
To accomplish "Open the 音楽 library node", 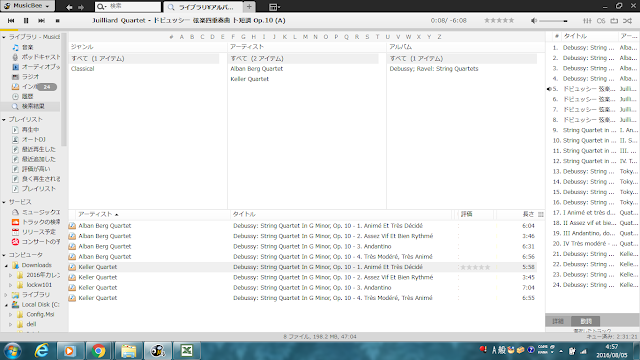I will tap(27, 47).
